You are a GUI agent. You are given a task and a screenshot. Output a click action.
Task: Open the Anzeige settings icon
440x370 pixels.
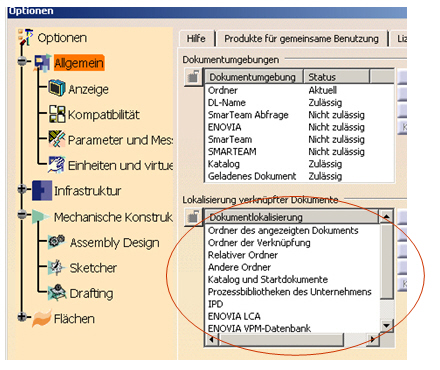click(57, 88)
